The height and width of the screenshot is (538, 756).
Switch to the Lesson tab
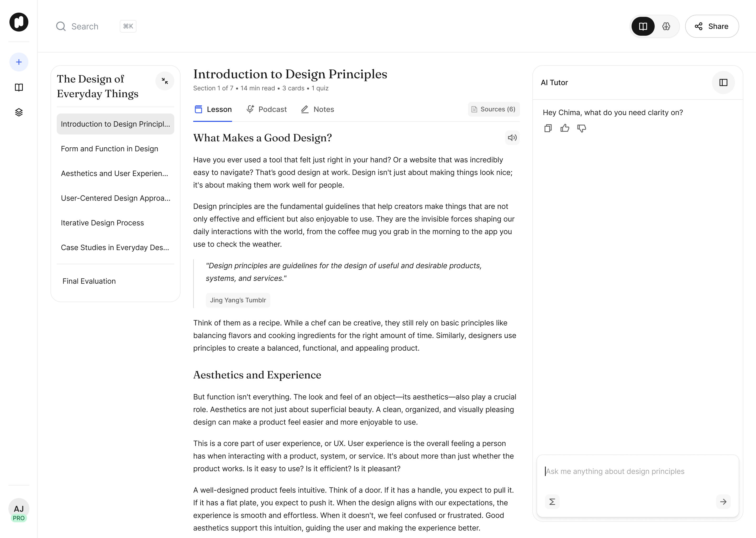pos(213,109)
